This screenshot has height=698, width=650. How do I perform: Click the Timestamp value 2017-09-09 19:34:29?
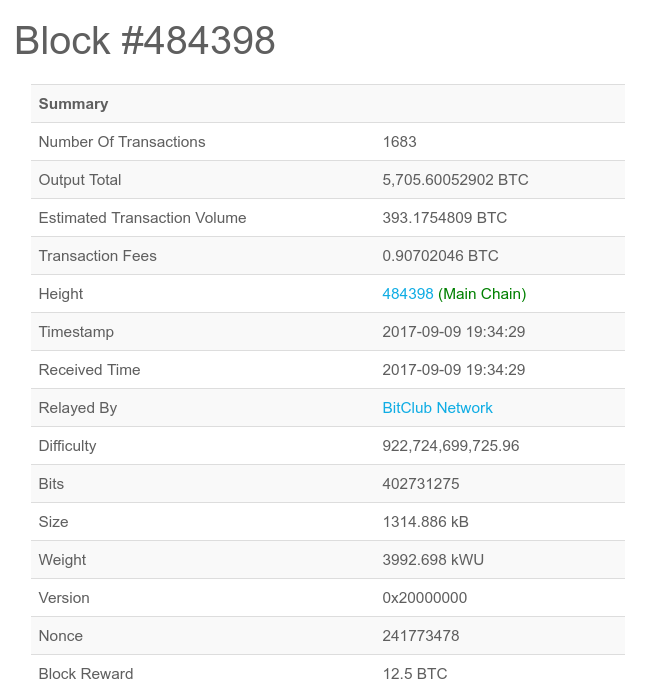pos(454,332)
